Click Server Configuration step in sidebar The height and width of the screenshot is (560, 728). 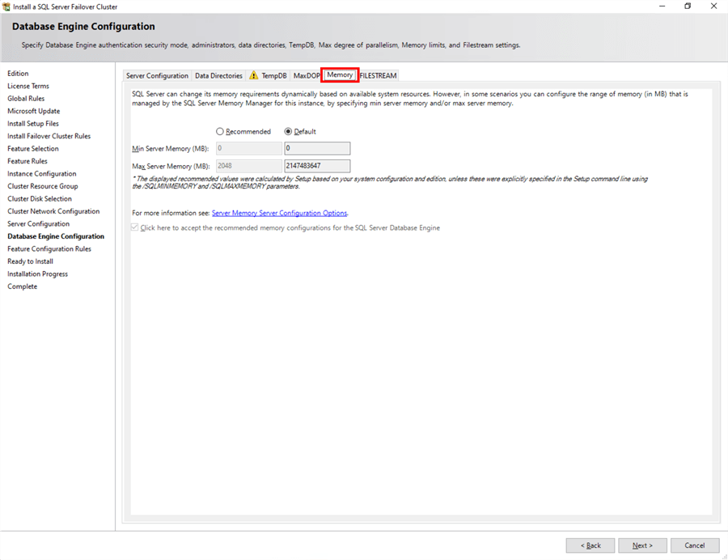pos(39,224)
